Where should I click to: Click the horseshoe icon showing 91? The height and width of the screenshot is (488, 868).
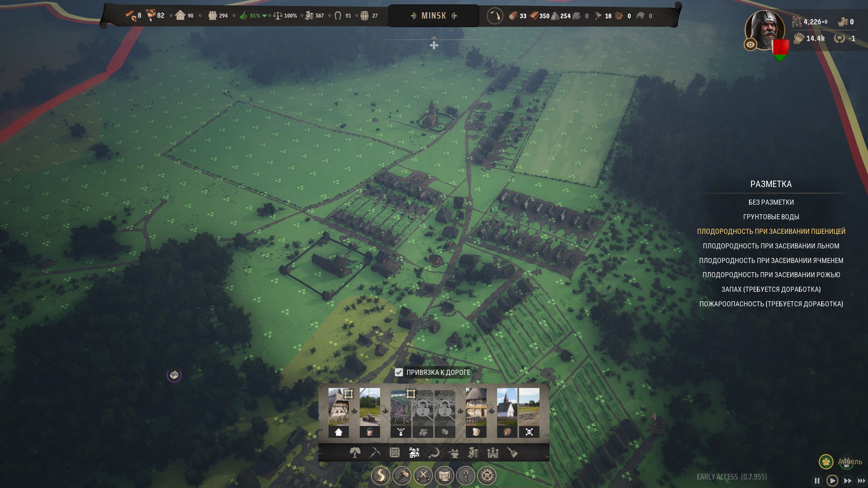[338, 16]
